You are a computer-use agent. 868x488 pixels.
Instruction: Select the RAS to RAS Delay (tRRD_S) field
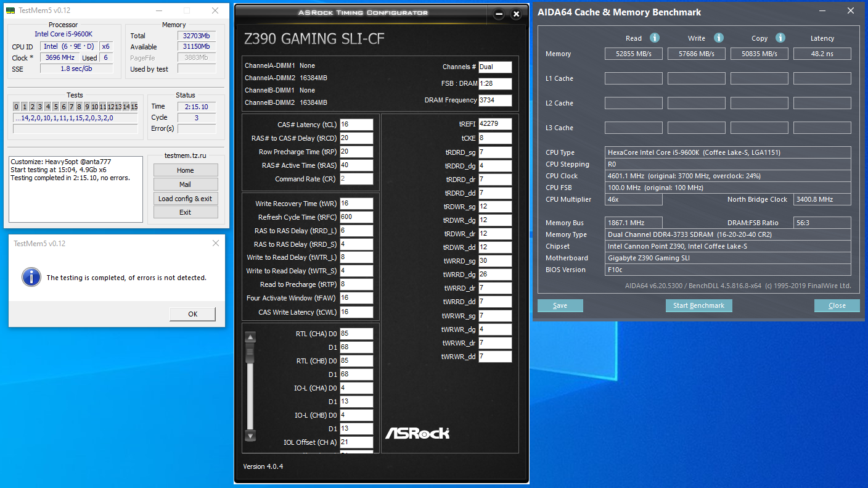tap(356, 244)
